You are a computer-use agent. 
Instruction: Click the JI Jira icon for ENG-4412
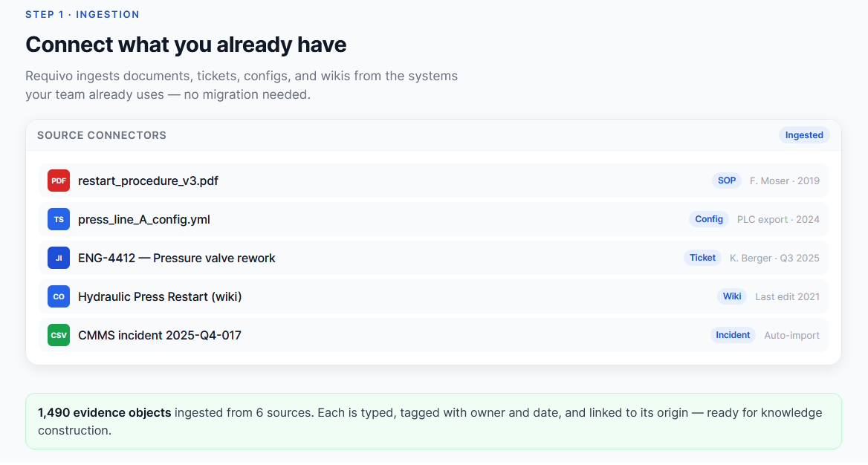tap(58, 258)
